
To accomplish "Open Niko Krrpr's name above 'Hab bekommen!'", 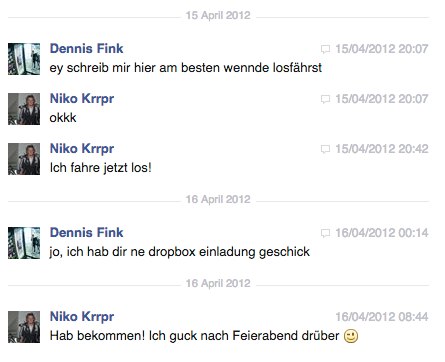I will coord(82,317).
